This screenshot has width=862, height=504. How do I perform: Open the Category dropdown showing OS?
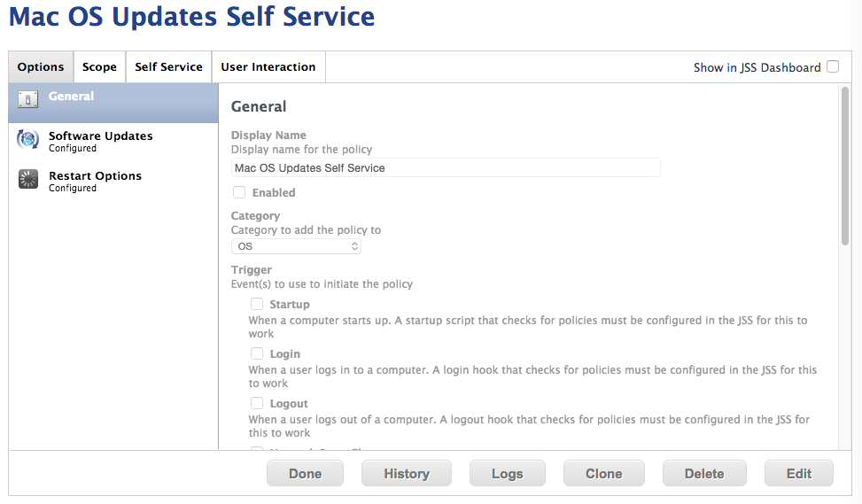(x=296, y=246)
